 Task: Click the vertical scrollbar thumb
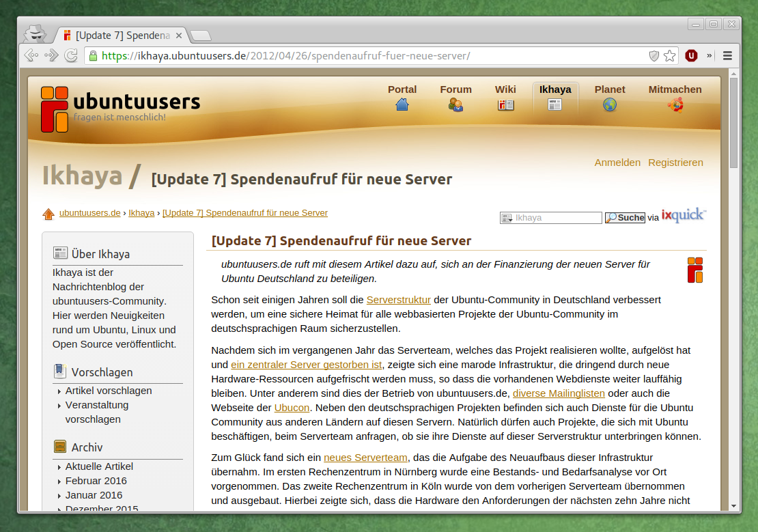pyautogui.click(x=733, y=123)
